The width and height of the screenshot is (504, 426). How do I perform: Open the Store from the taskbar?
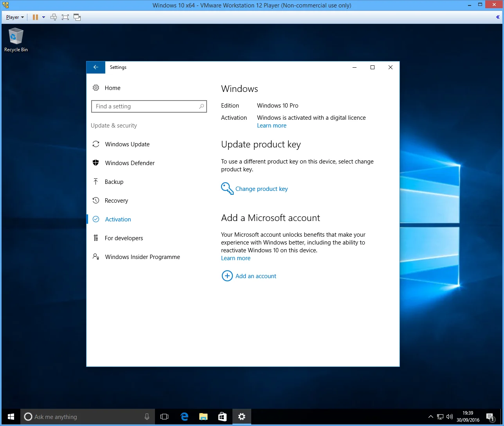tap(222, 417)
